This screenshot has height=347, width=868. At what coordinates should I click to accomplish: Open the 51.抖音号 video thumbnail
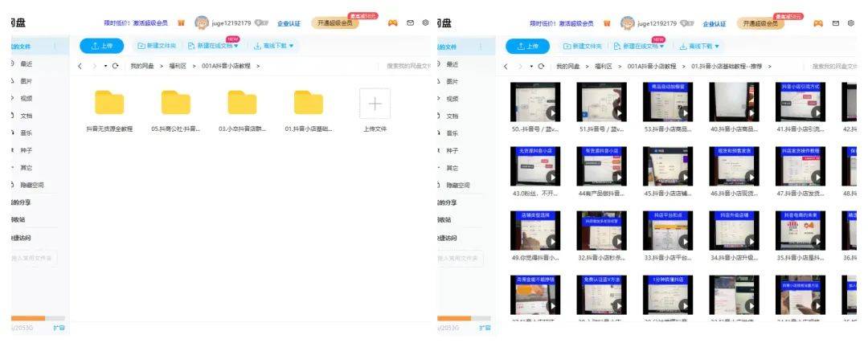pos(602,102)
